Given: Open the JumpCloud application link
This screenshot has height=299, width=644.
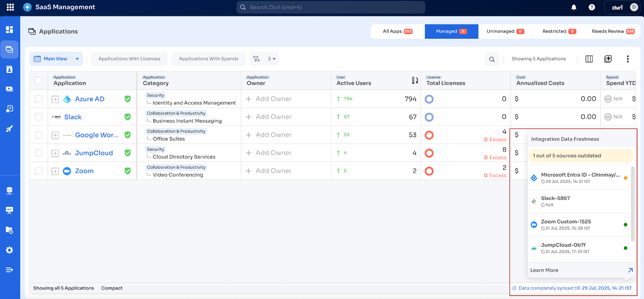Looking at the screenshot, I should [94, 153].
